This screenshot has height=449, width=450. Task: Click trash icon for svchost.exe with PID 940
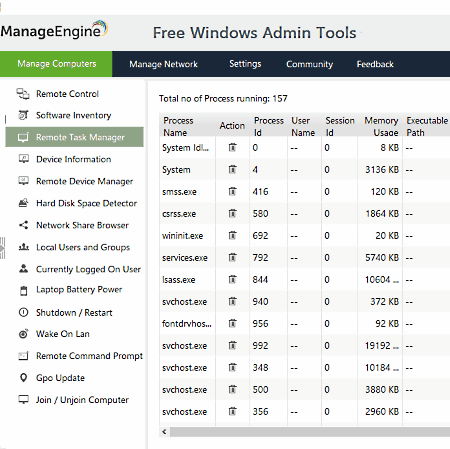(232, 301)
